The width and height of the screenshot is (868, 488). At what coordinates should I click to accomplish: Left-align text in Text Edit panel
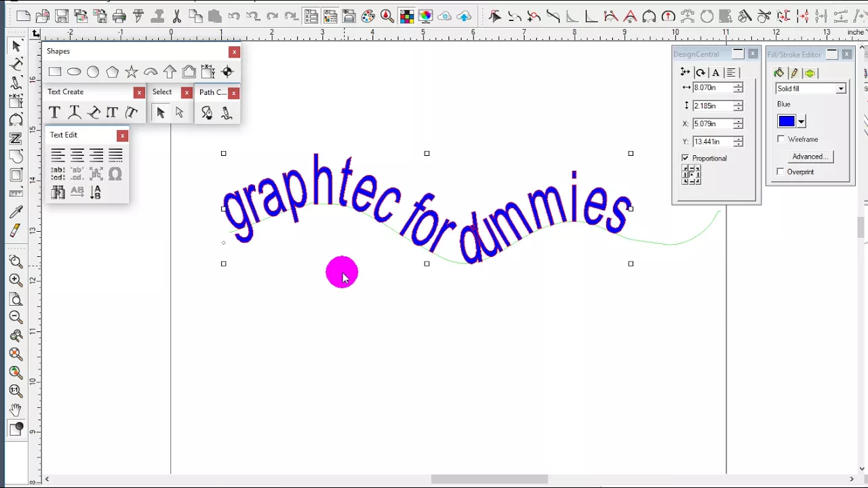click(58, 155)
